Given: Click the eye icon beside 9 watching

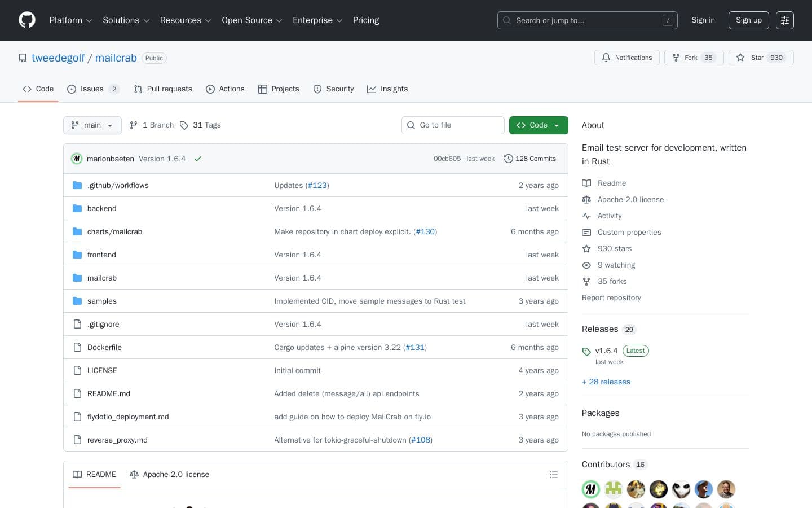Looking at the screenshot, I should point(586,265).
